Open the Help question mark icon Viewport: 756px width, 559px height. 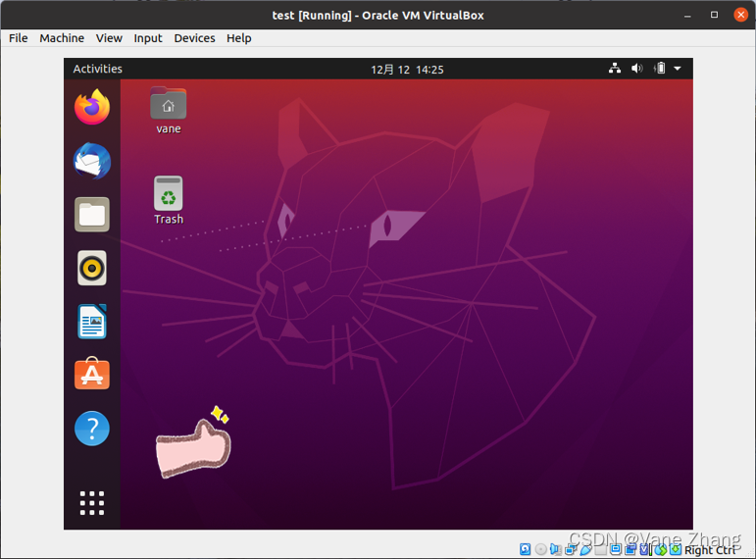click(92, 429)
